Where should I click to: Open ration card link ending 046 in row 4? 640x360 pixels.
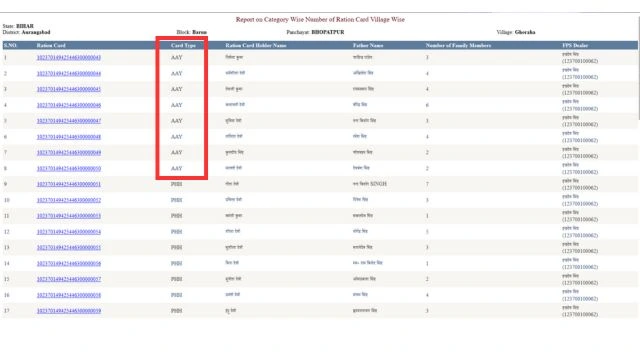pyautogui.click(x=69, y=105)
